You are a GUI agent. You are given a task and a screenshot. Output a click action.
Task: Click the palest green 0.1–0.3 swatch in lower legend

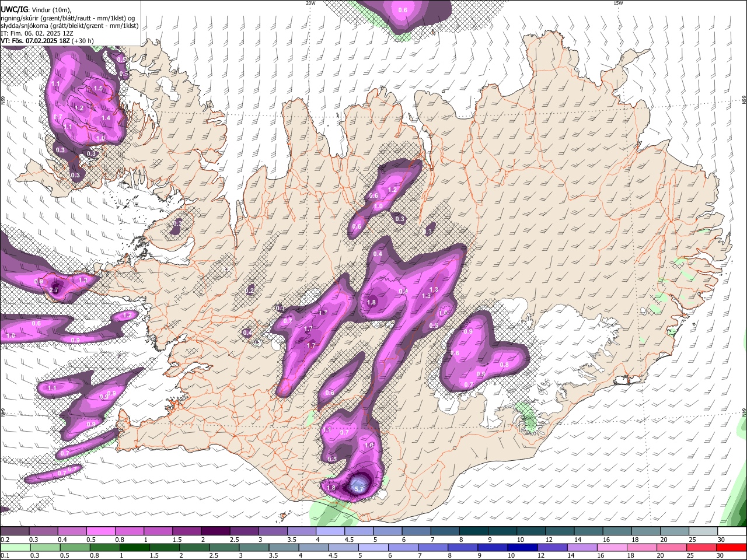[15, 547]
